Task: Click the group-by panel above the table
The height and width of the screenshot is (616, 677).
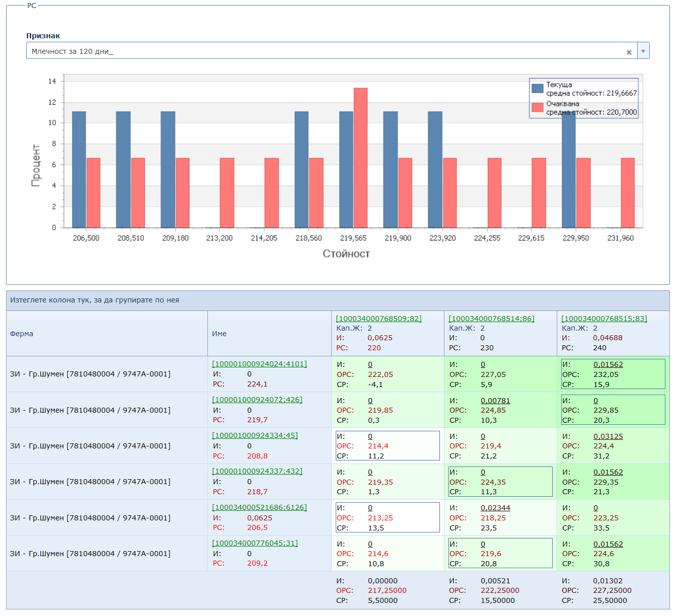Action: click(x=338, y=300)
